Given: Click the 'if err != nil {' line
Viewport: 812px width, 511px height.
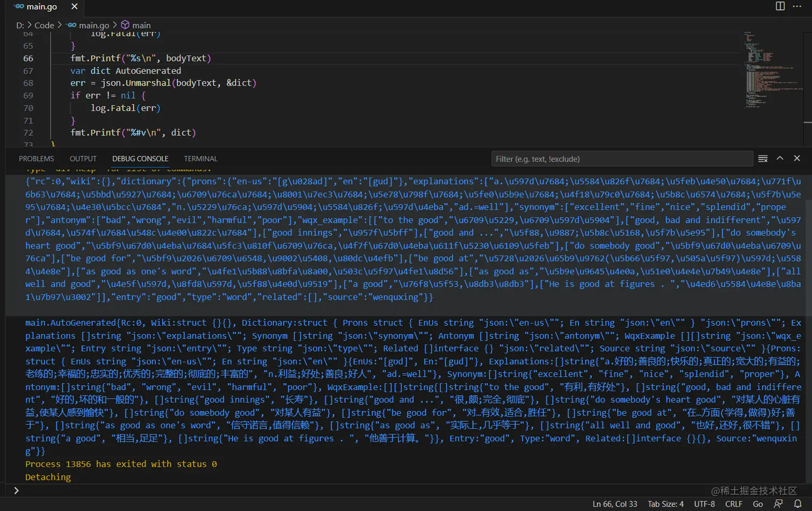Looking at the screenshot, I should 108,95.
